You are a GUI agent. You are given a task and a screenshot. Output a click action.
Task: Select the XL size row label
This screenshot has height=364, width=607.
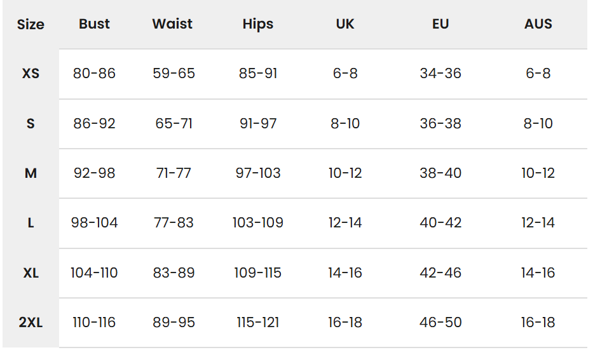(31, 273)
